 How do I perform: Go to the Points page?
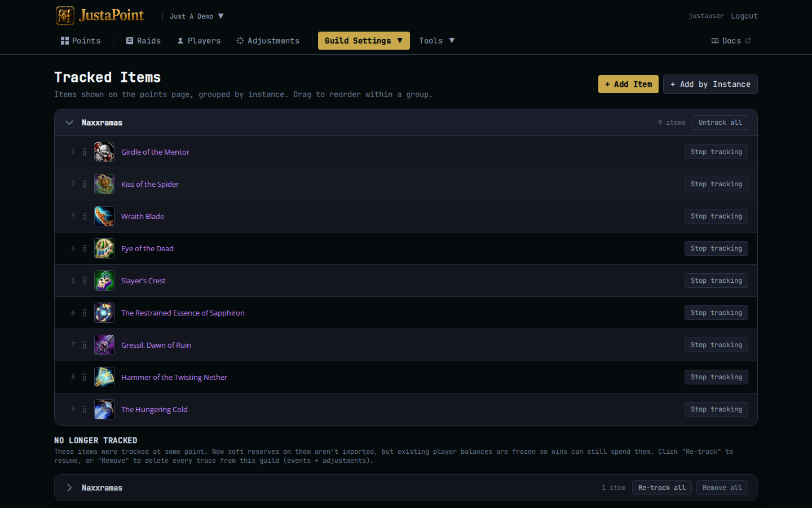(81, 41)
